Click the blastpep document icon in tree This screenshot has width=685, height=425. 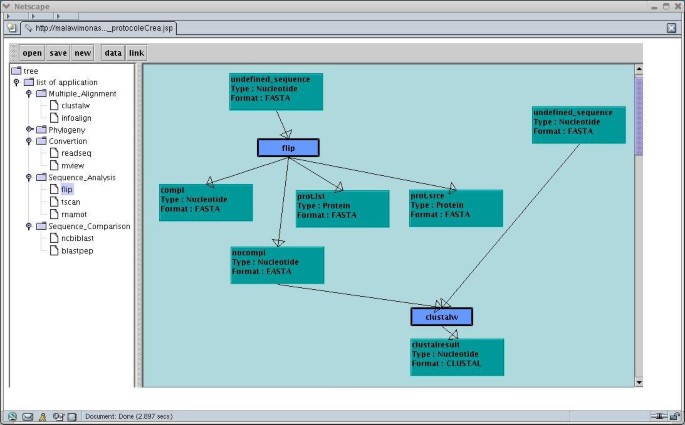[x=54, y=250]
